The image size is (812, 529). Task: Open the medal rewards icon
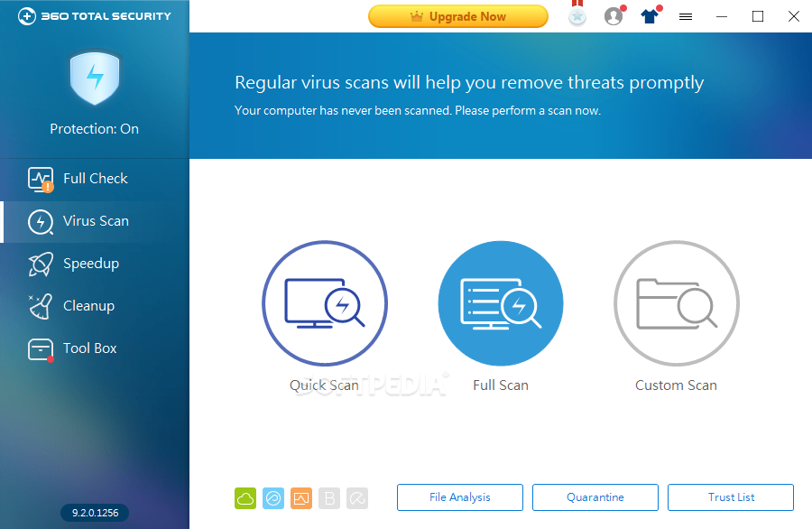(577, 14)
